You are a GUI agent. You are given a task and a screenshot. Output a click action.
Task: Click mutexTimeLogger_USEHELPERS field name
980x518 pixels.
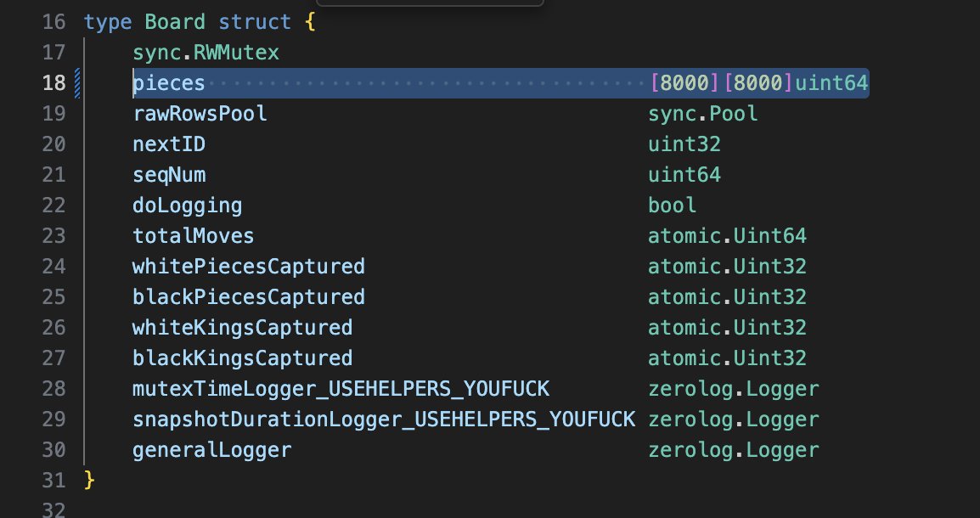(341, 389)
